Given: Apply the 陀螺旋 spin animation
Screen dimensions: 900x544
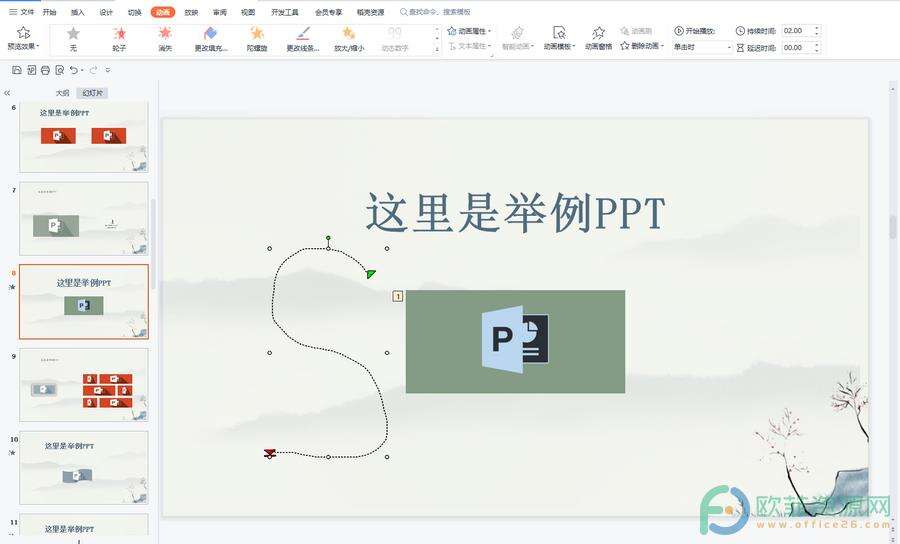Looking at the screenshot, I should 257,39.
